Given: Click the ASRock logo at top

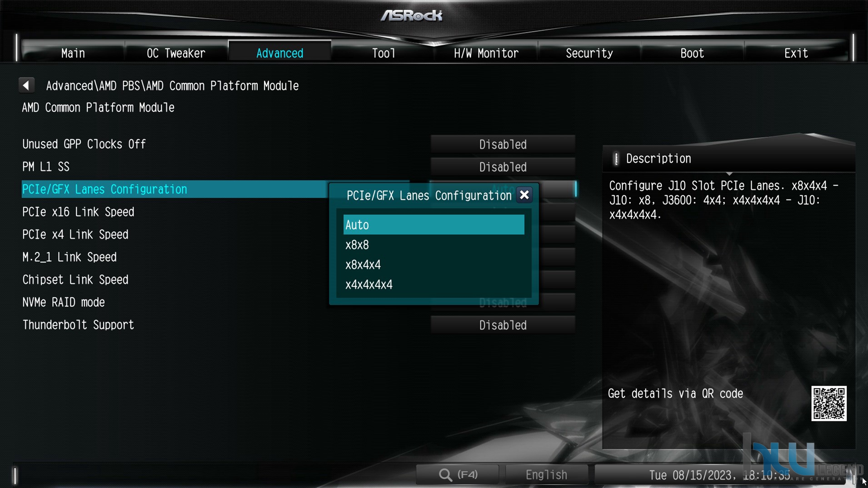Looking at the screenshot, I should click(x=412, y=16).
